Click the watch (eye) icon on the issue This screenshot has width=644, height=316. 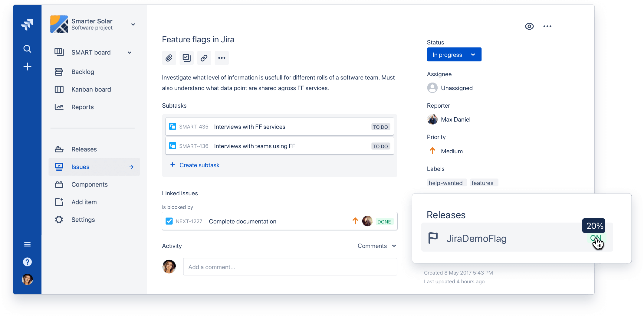pyautogui.click(x=529, y=26)
